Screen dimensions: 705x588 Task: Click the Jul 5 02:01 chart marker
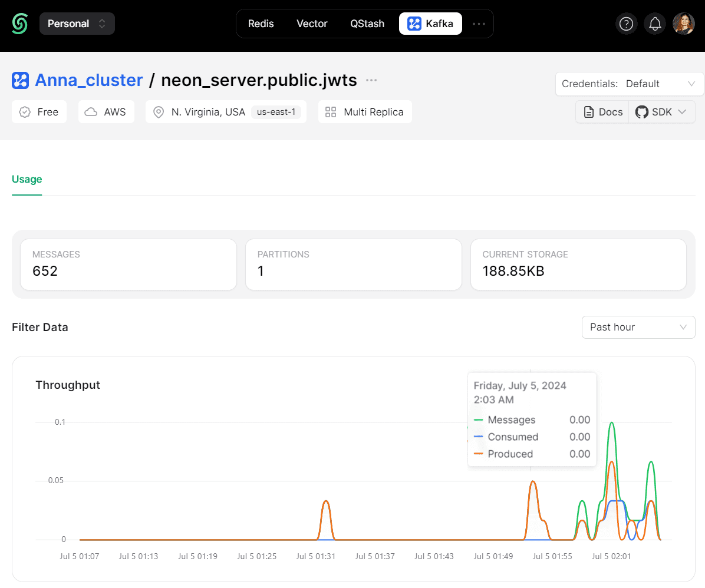click(x=611, y=557)
